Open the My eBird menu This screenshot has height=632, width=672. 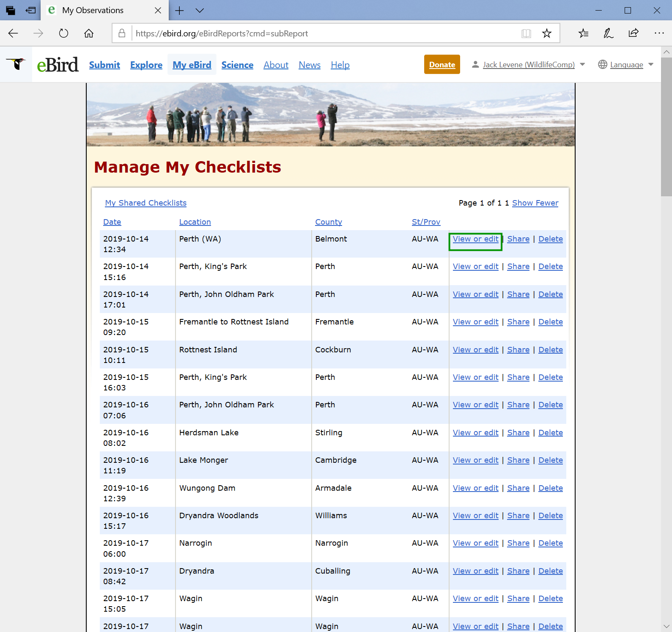[192, 65]
